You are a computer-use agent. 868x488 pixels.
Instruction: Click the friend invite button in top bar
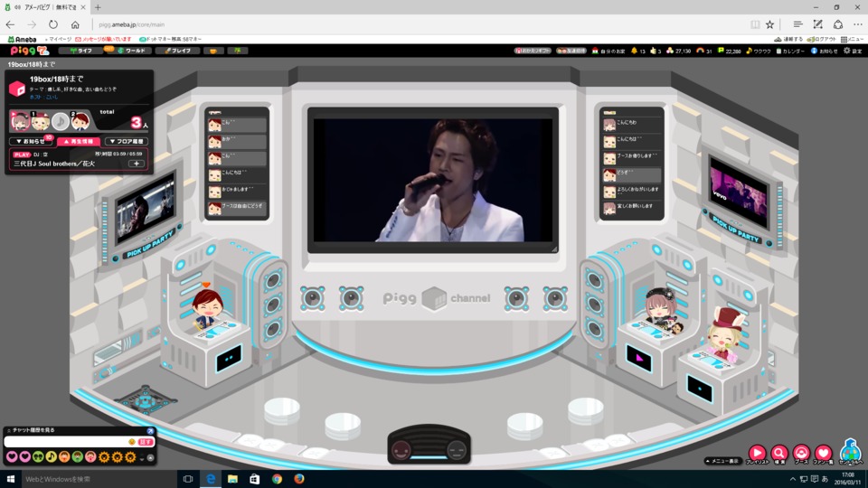571,51
